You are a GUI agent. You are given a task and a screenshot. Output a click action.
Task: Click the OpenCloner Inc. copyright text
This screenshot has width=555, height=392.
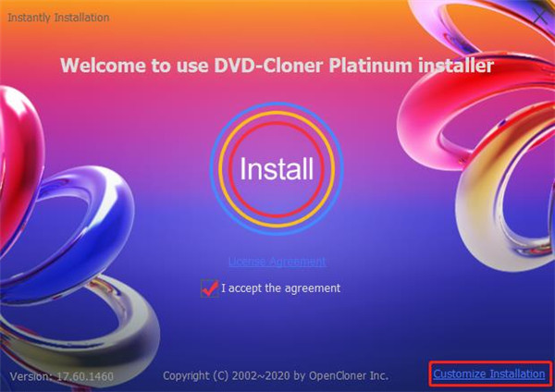[x=276, y=375]
